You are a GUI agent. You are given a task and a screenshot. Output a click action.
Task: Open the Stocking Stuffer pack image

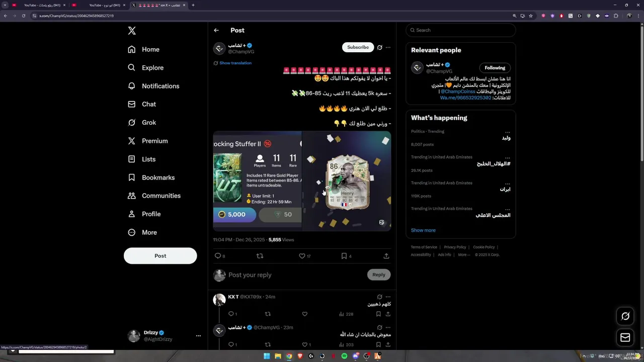point(257,181)
